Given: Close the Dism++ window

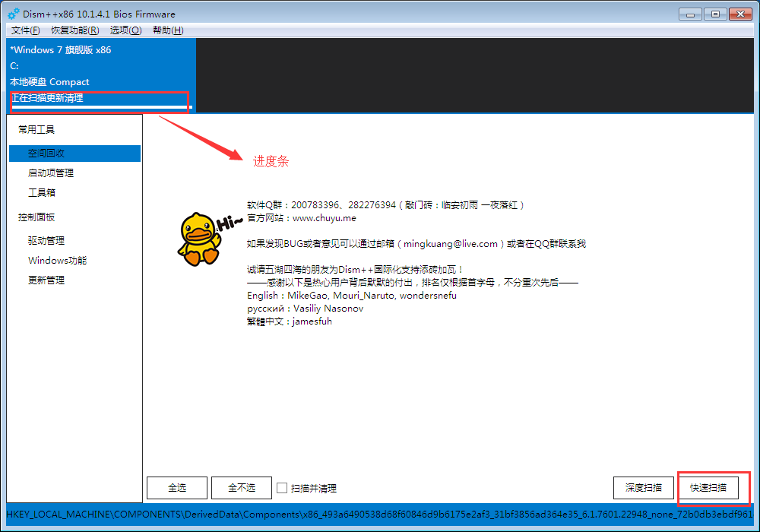Looking at the screenshot, I should pos(740,14).
